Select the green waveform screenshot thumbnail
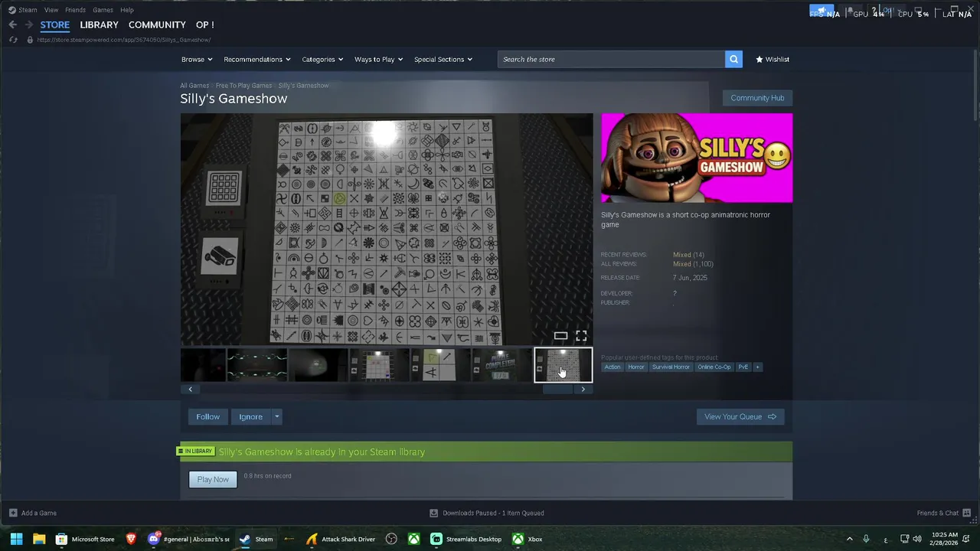Image resolution: width=980 pixels, height=551 pixels. pos(256,365)
